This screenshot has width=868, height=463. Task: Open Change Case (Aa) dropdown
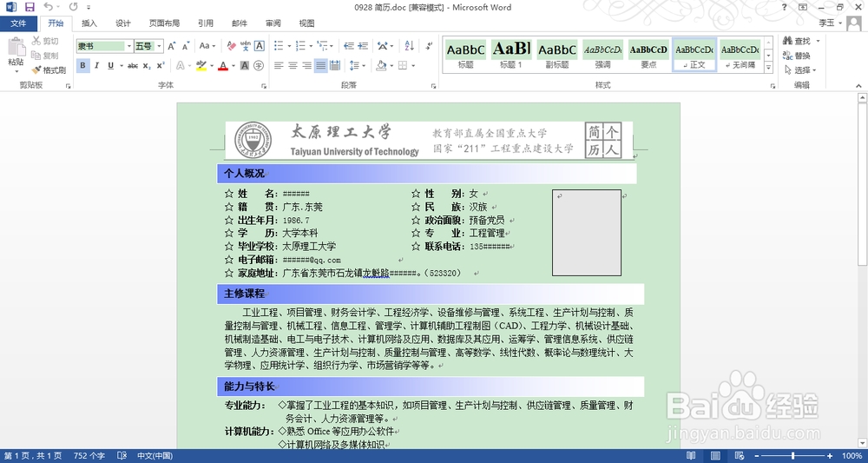click(x=207, y=46)
